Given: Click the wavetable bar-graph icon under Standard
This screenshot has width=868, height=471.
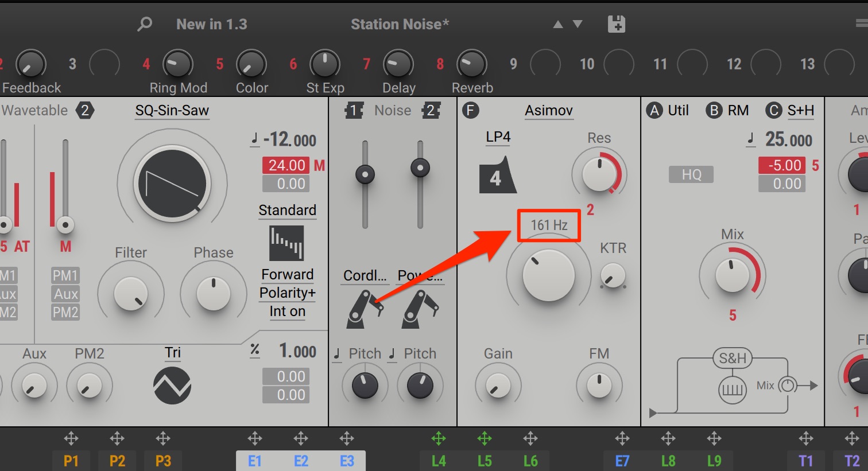Looking at the screenshot, I should point(286,243).
